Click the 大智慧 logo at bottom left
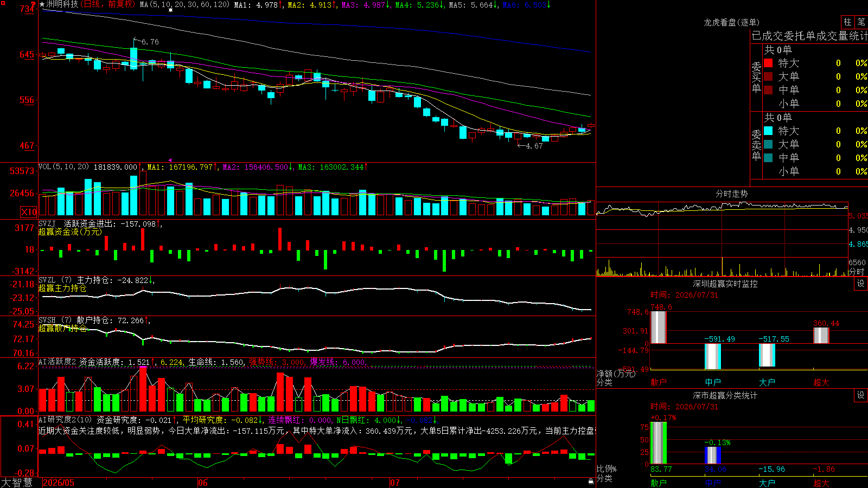The width and height of the screenshot is (868, 488). 17,482
